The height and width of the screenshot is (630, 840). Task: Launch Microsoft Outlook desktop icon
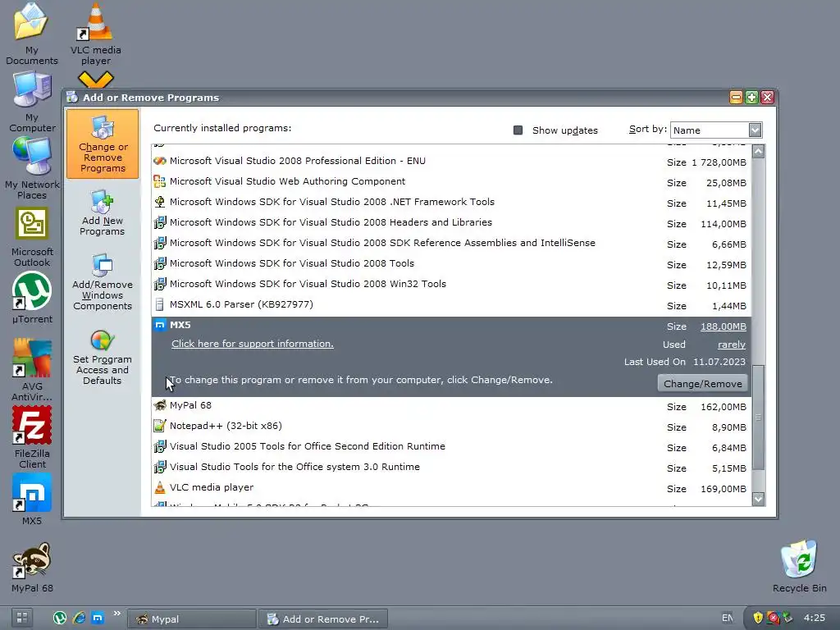(x=32, y=237)
